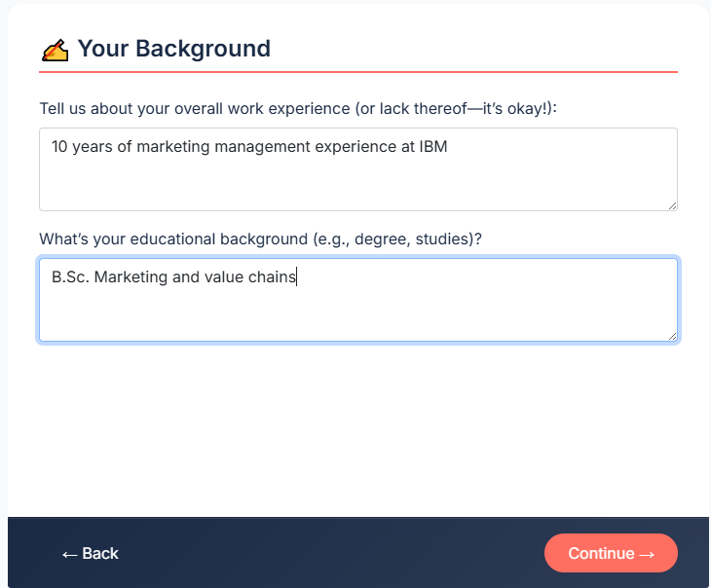The image size is (711, 588).
Task: Place cursor on "B.Sc." in education text
Action: coord(70,277)
